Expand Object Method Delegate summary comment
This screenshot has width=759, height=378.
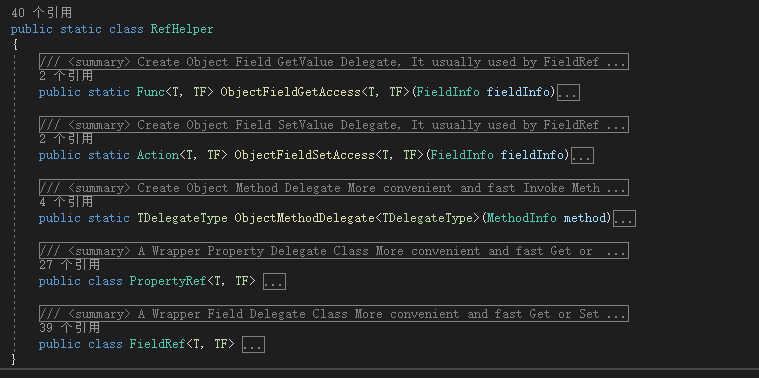334,188
